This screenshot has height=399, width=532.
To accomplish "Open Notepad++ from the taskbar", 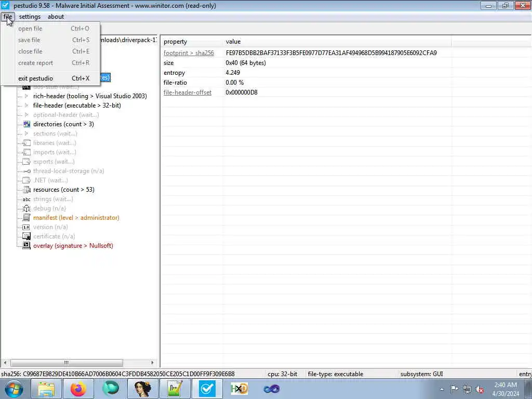I will point(175,389).
